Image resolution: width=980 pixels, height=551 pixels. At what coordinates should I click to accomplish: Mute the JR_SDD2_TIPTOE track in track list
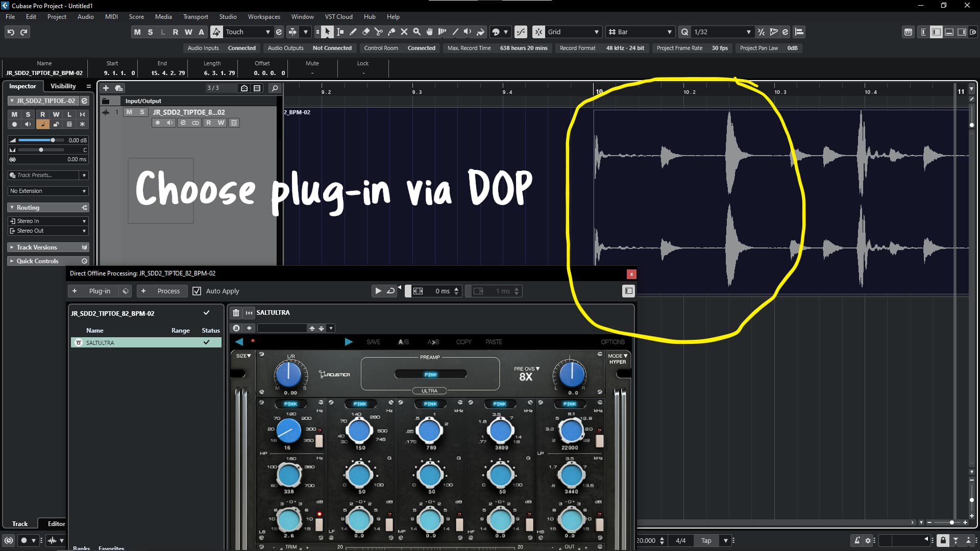[x=130, y=112]
